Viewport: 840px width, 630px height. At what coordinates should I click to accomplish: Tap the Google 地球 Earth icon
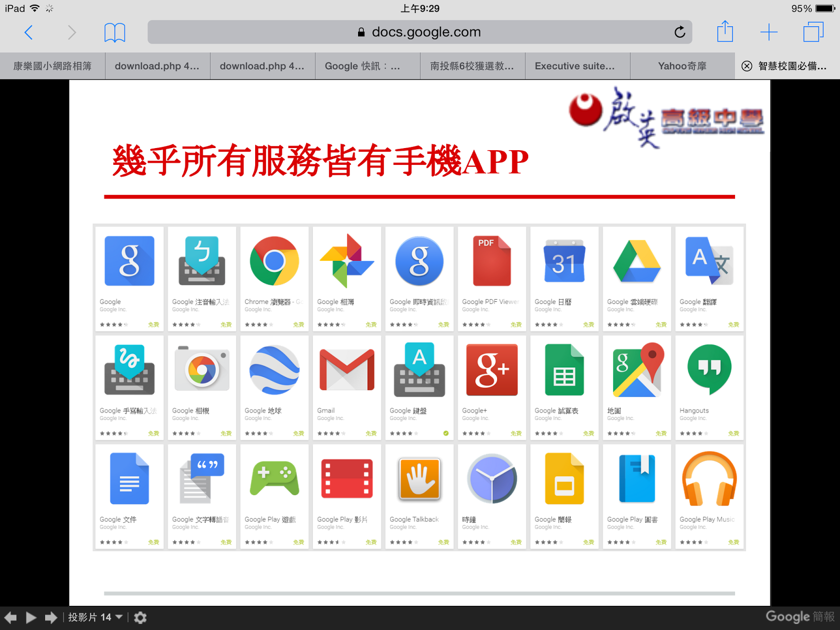(x=274, y=370)
